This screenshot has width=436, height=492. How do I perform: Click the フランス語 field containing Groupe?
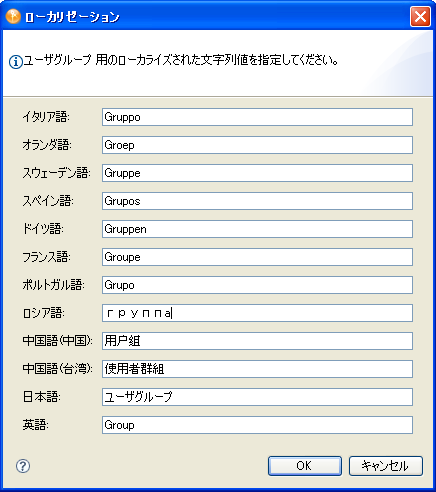click(x=257, y=257)
